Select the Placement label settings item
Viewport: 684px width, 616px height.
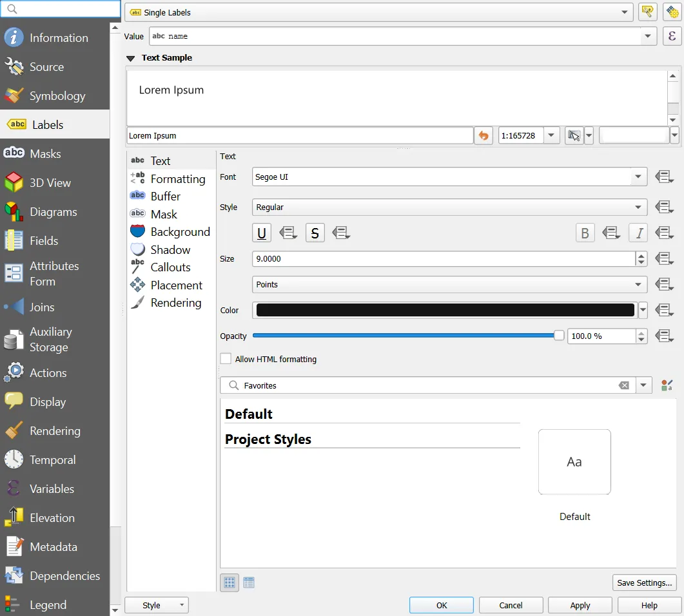pyautogui.click(x=171, y=285)
